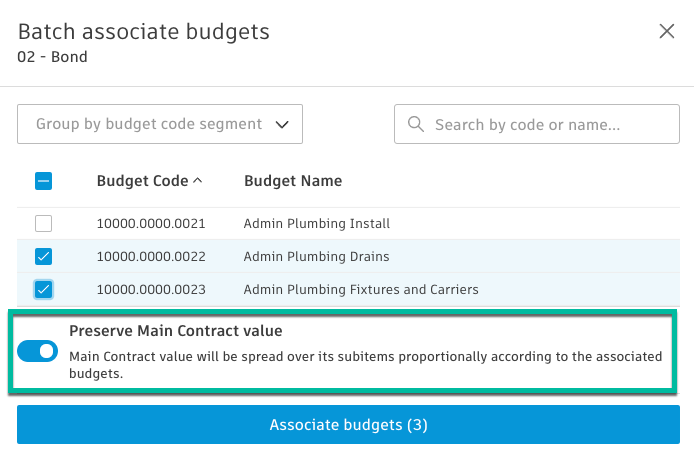Uncheck the box for budget 10000.0000.0023
694x458 pixels.
tap(43, 290)
